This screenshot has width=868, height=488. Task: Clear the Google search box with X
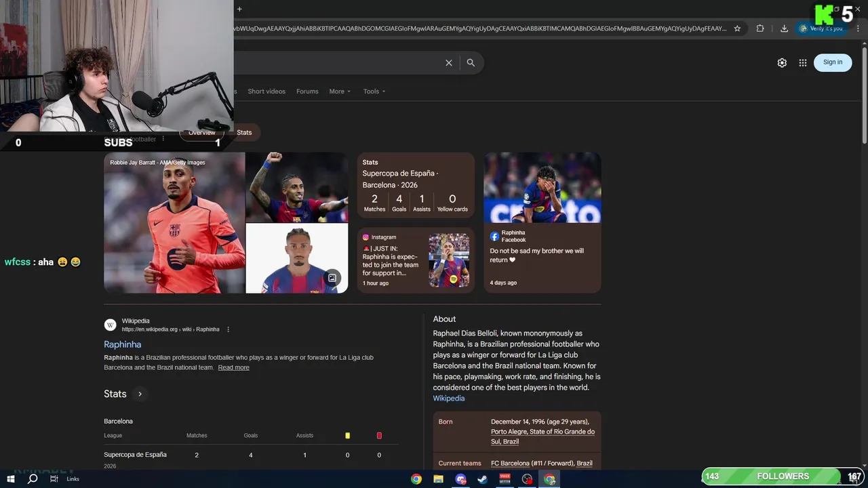(x=448, y=62)
